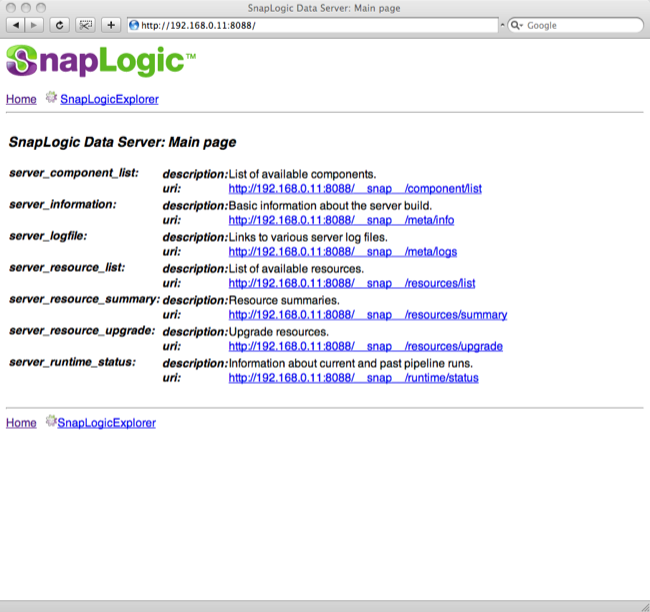
Task: Add a bookmark with the plus button
Action: coord(111,25)
